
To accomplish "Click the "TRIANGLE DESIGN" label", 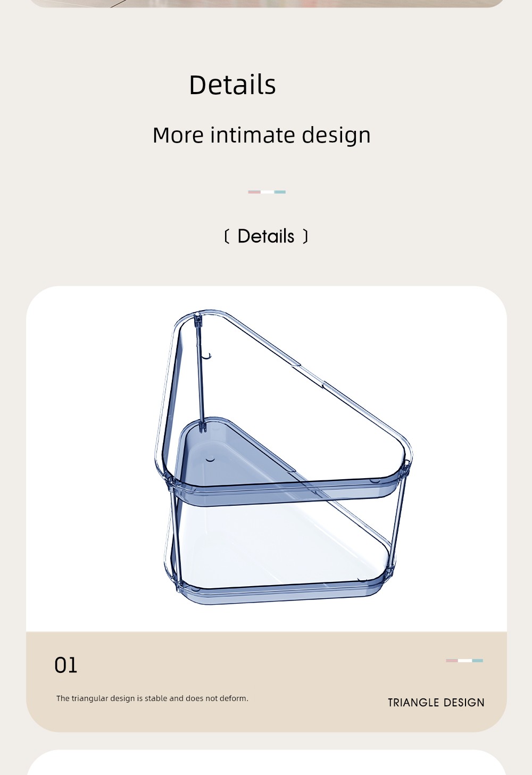I will [436, 703].
